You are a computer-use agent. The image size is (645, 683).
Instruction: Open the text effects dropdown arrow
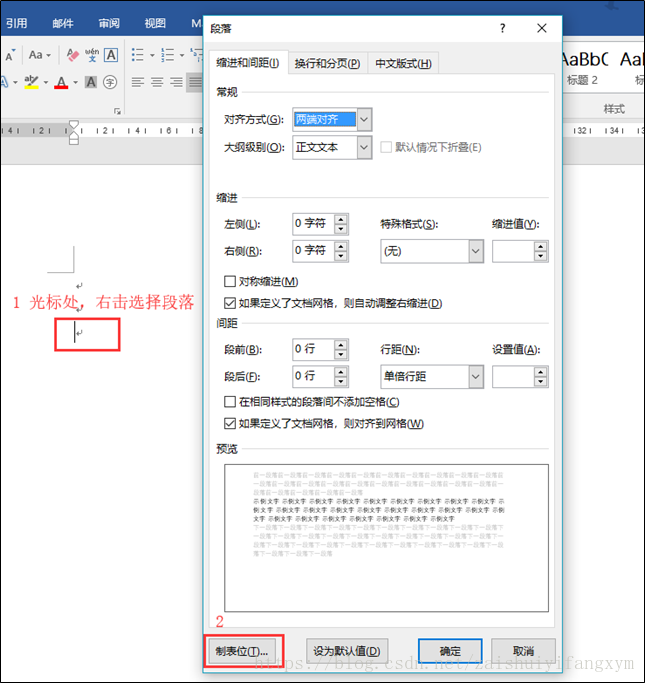15,82
